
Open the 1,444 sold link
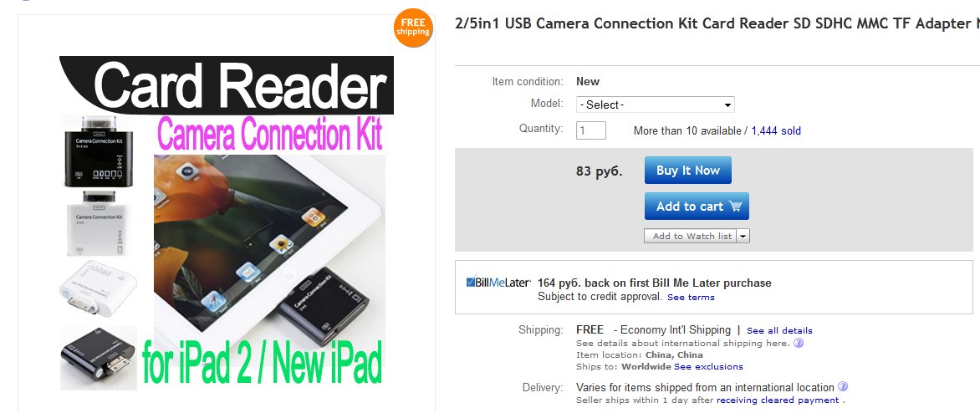(x=776, y=131)
